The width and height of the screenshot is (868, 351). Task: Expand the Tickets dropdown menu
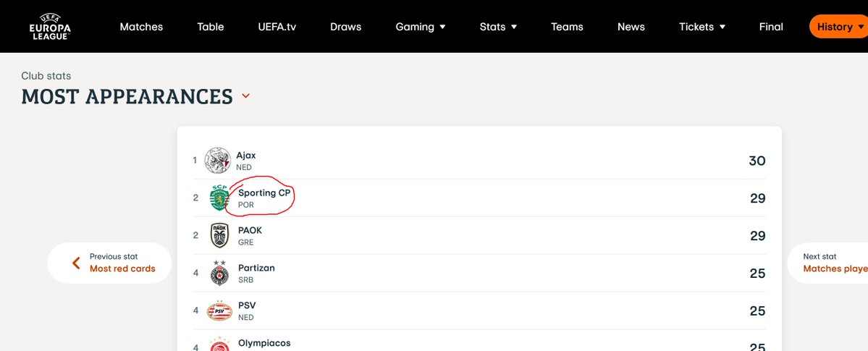(x=702, y=27)
